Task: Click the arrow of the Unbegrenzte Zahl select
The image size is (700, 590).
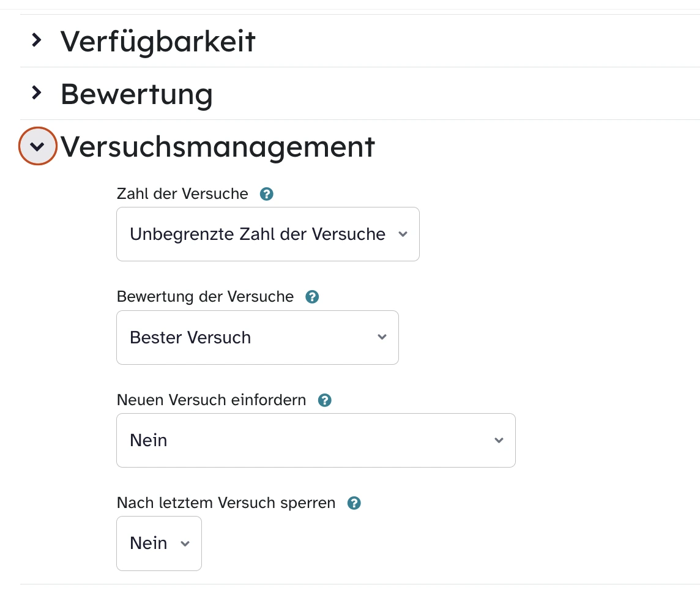Action: (x=403, y=234)
